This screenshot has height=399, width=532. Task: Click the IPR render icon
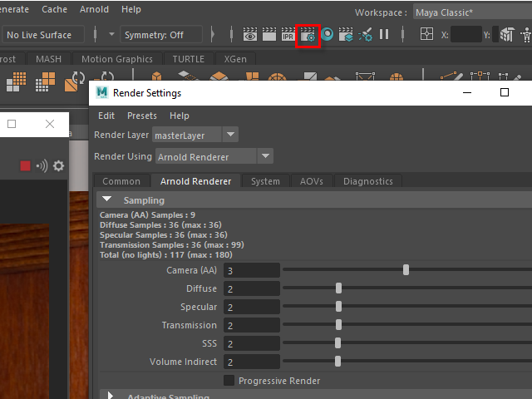click(288, 35)
